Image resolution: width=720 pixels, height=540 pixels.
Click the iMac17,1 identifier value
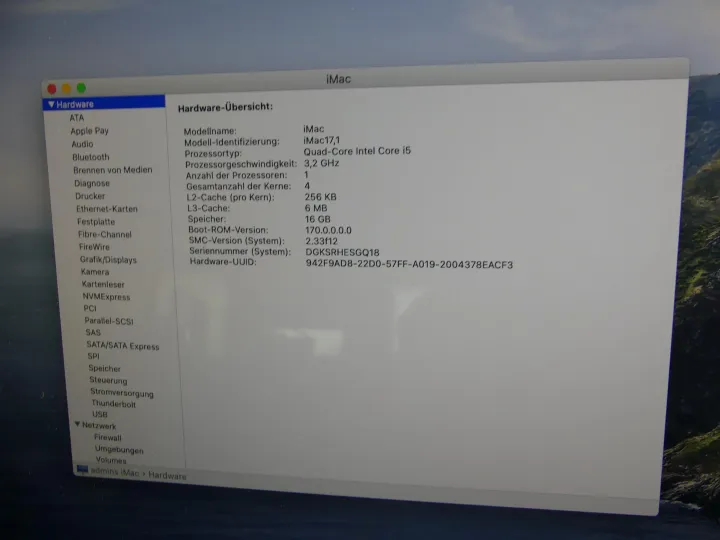pos(321,140)
